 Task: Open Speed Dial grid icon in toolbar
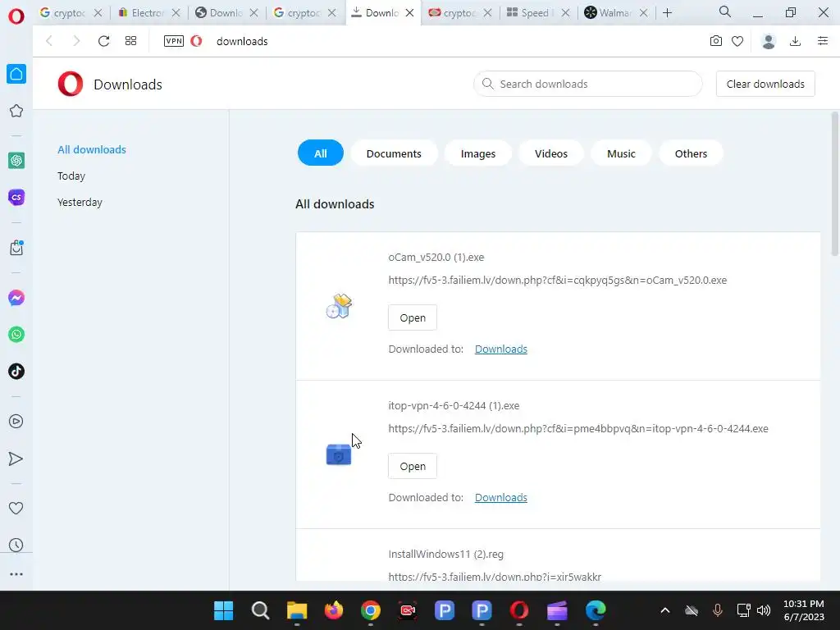point(130,41)
